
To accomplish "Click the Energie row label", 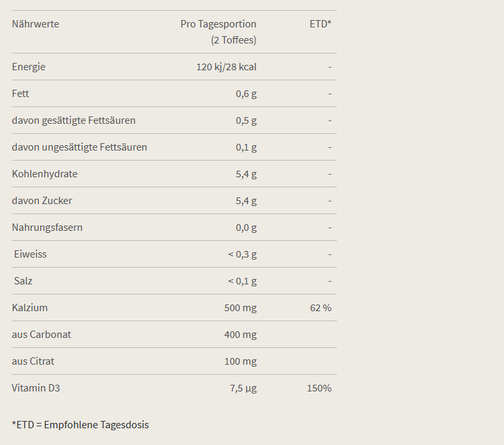I will point(29,67).
